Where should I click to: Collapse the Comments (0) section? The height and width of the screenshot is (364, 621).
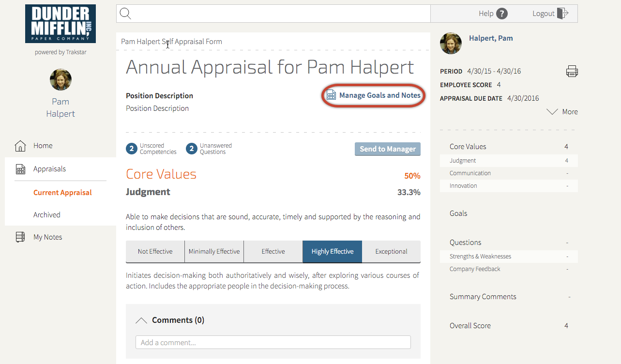141,320
